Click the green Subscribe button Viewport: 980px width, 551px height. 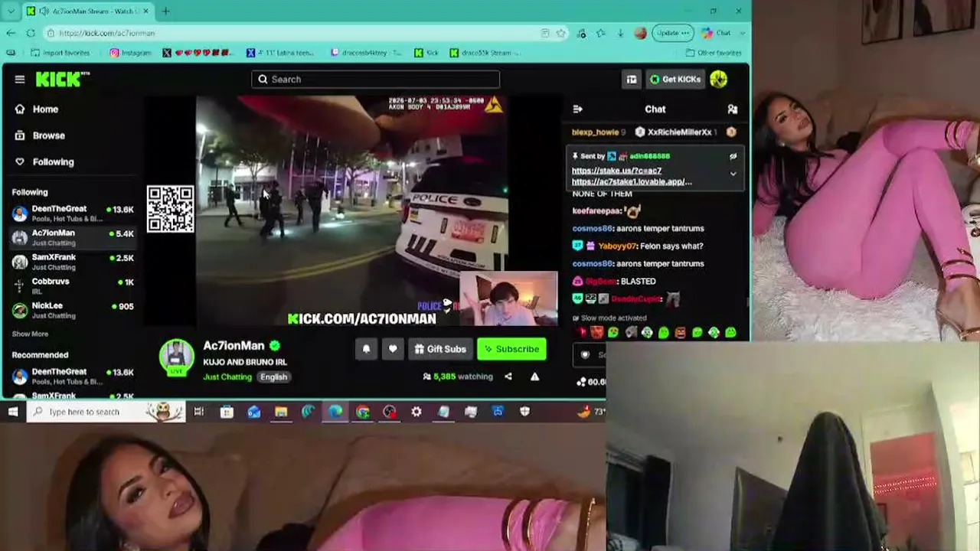click(511, 349)
